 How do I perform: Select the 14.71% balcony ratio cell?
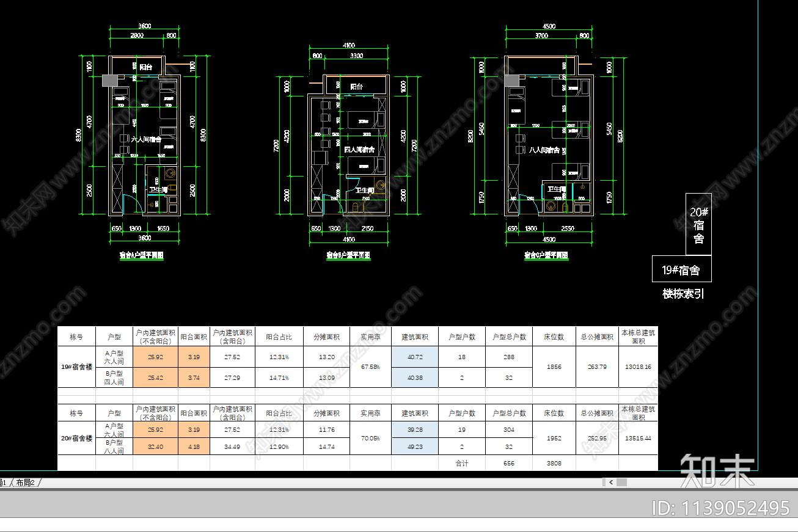[x=279, y=378]
